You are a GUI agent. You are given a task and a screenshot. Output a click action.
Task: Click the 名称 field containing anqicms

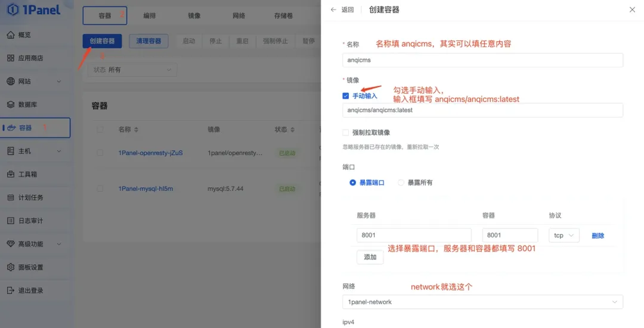point(482,60)
